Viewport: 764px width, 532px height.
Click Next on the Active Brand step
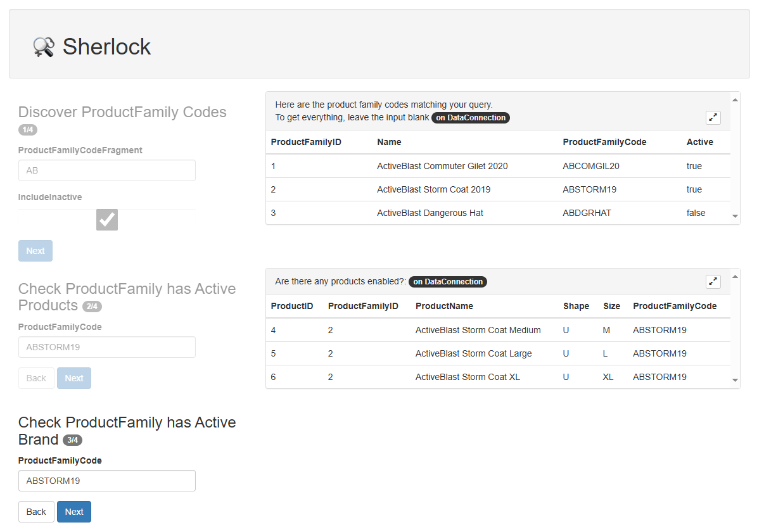(x=73, y=511)
